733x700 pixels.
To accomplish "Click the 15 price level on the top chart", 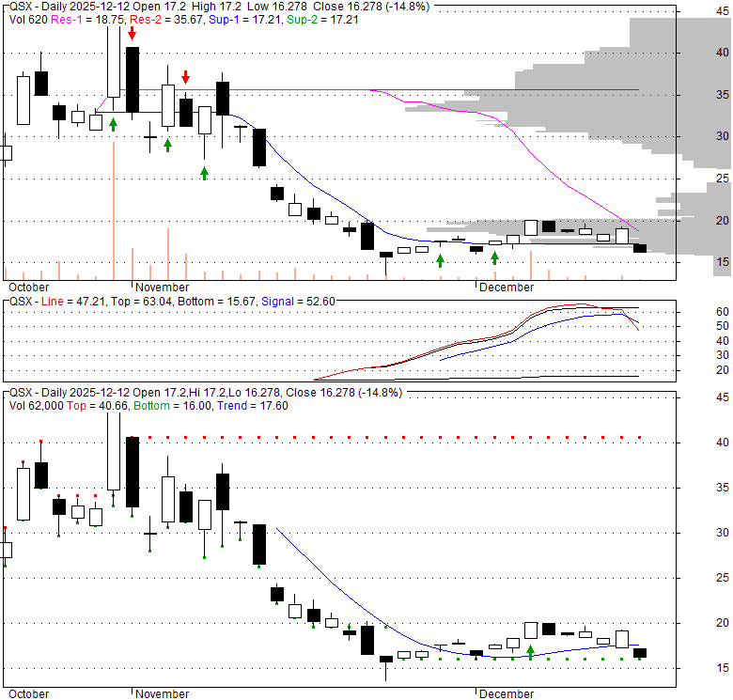I will [x=723, y=262].
